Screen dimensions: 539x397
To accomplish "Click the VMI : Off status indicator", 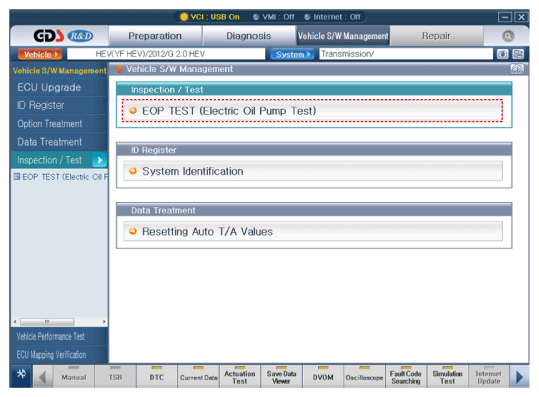I will tap(274, 17).
